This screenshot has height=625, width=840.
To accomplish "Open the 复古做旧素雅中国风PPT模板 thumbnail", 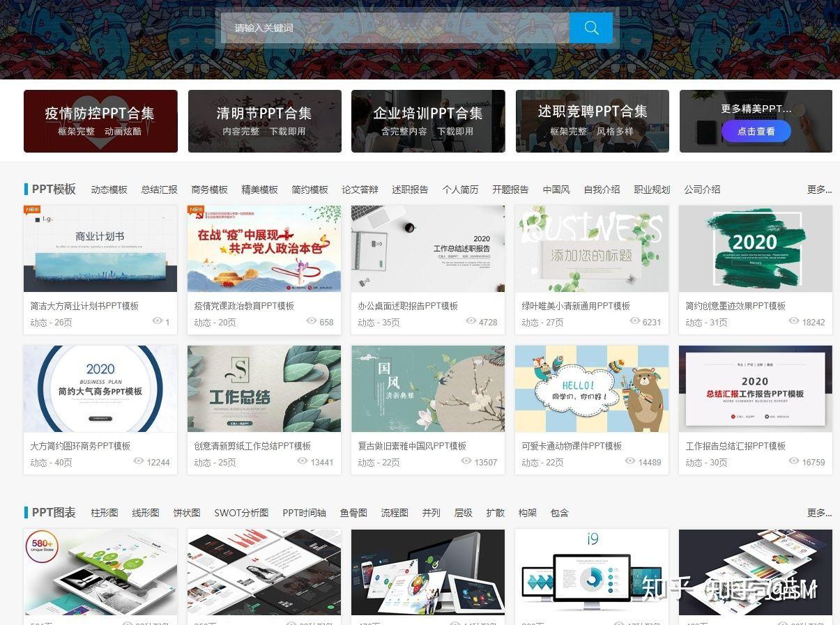I will (427, 388).
